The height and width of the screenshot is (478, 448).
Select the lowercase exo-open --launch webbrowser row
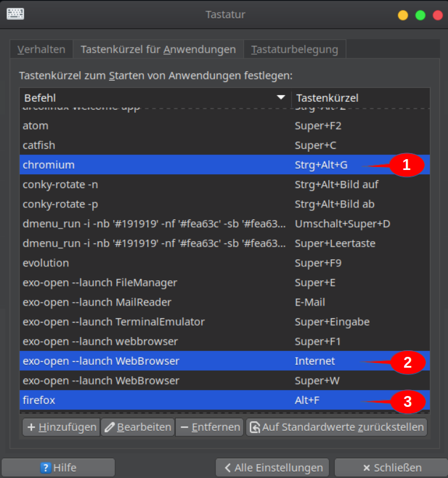(225, 341)
